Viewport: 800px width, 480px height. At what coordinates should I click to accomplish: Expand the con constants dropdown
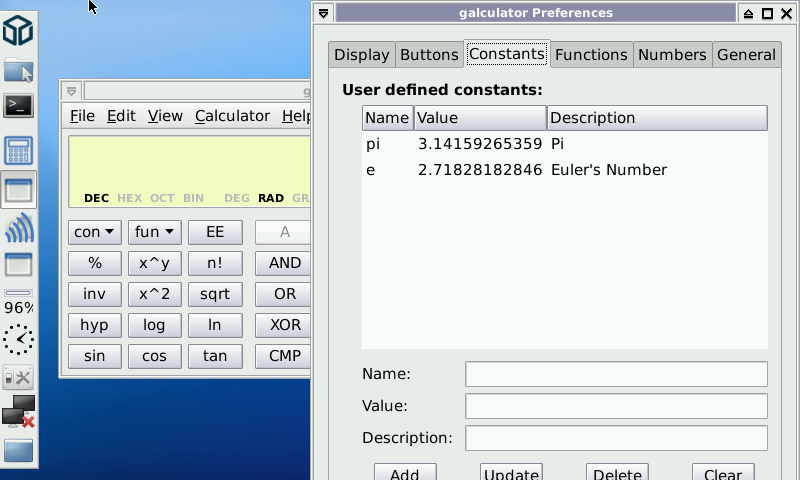[x=94, y=232]
